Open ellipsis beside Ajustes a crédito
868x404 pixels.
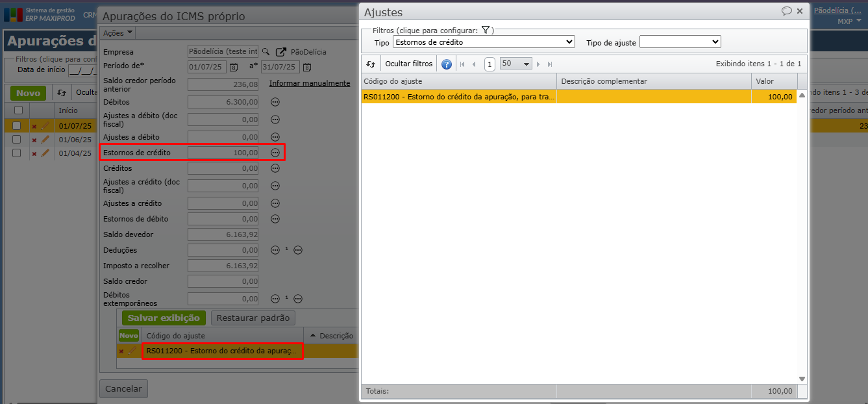point(275,203)
